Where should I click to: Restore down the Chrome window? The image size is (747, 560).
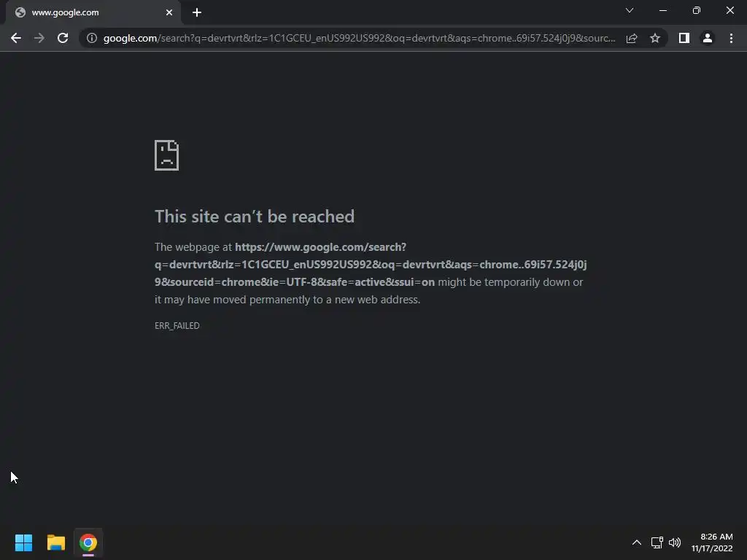coord(697,10)
